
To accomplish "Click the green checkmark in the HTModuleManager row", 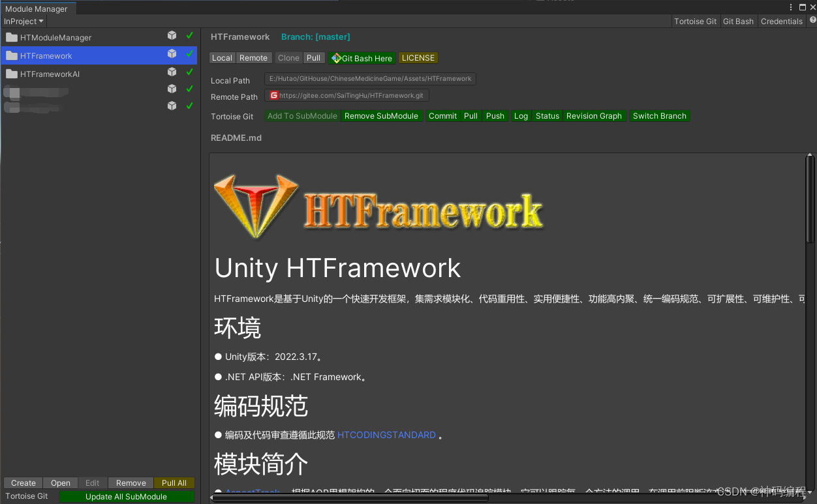I will (x=190, y=36).
